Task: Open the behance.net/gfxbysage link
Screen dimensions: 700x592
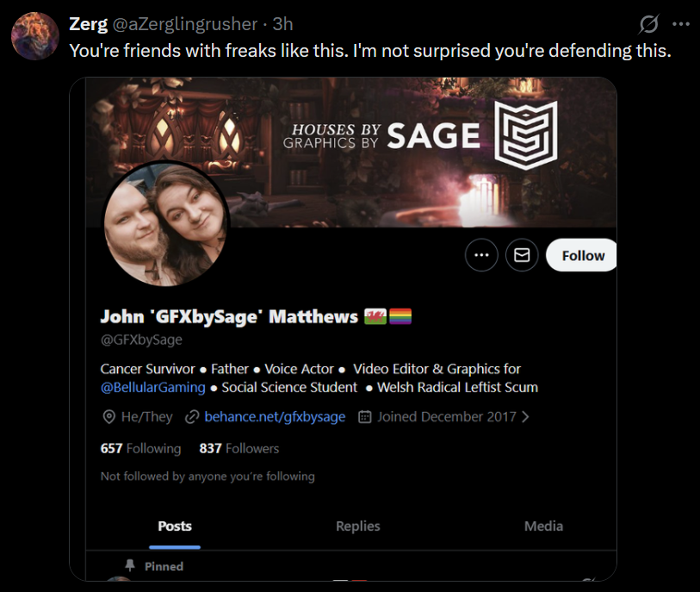Action: tap(275, 417)
